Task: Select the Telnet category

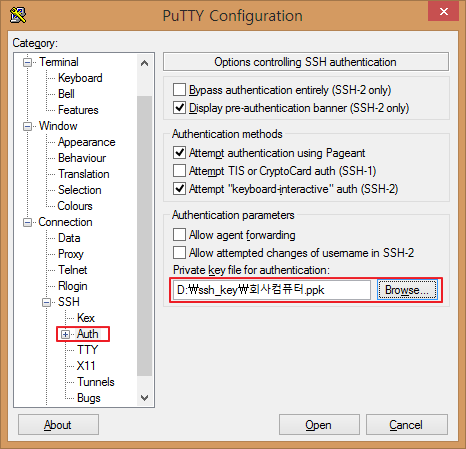Action: pyautogui.click(x=72, y=270)
